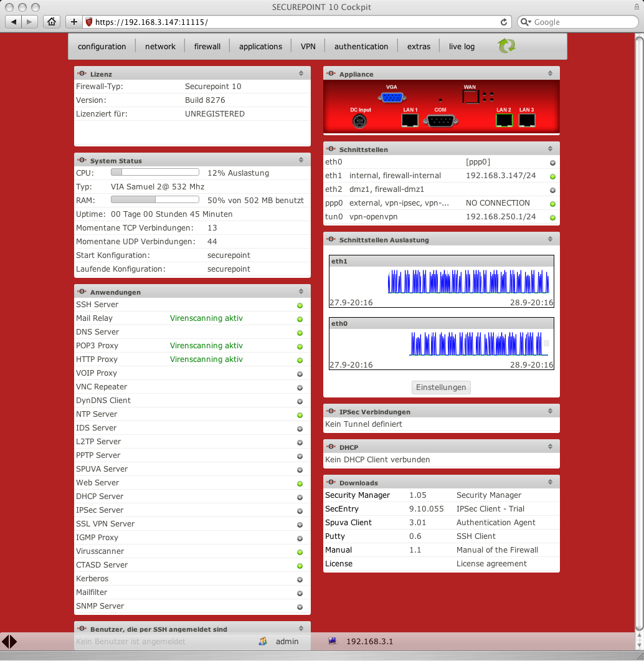
Task: Toggle the green status dot for SSH Server
Action: click(300, 305)
